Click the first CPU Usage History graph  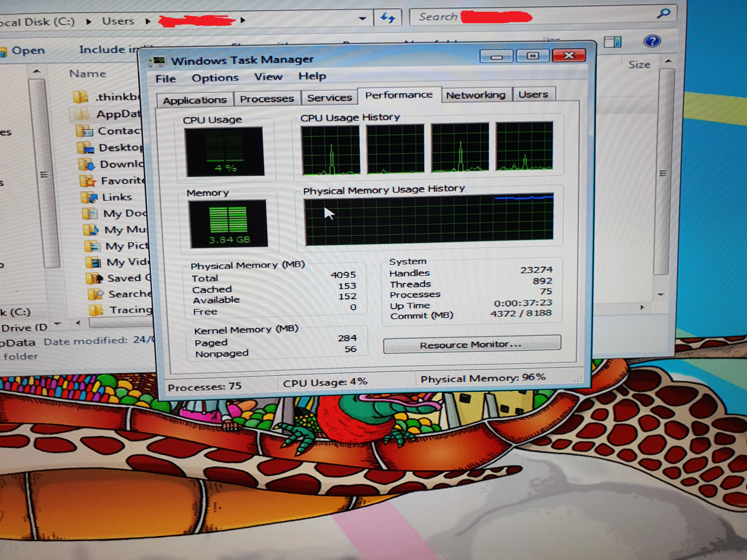[x=331, y=150]
